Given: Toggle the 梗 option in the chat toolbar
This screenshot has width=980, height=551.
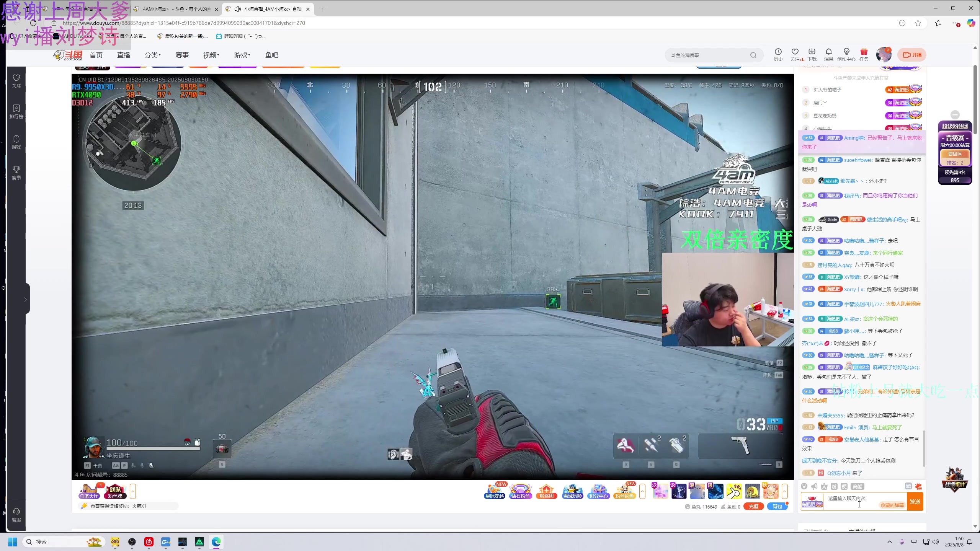Looking at the screenshot, I should [844, 486].
